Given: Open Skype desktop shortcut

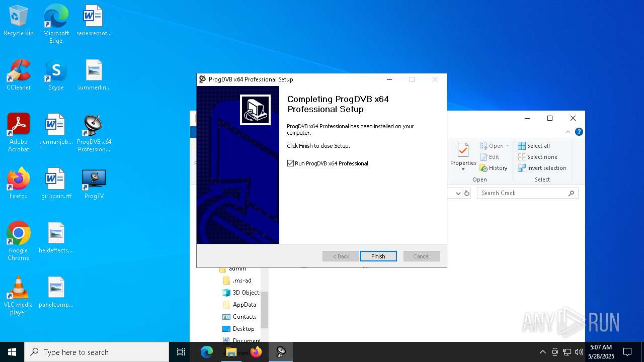Looking at the screenshot, I should tap(56, 75).
